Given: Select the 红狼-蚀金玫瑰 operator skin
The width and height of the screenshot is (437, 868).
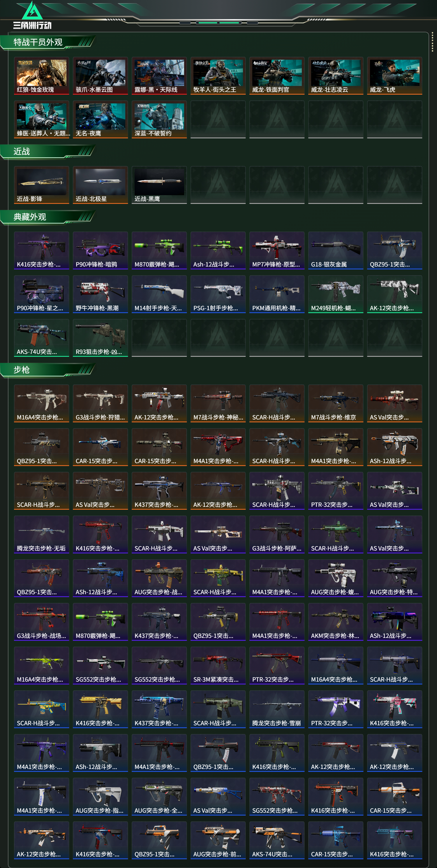Looking at the screenshot, I should tap(41, 76).
